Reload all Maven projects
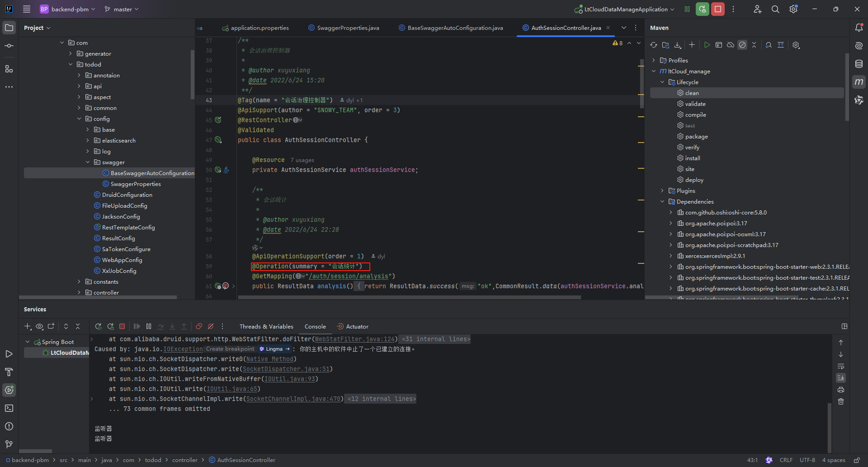This screenshot has width=868, height=467. 654,45
